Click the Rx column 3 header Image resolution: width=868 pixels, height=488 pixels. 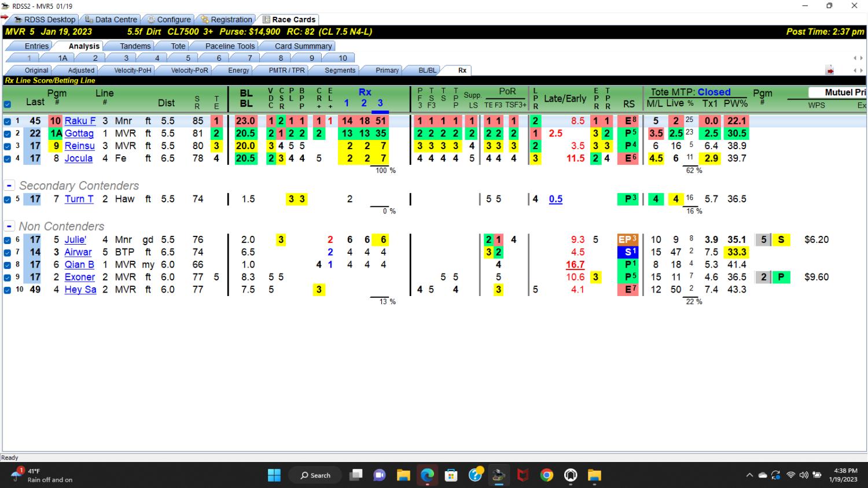(380, 103)
